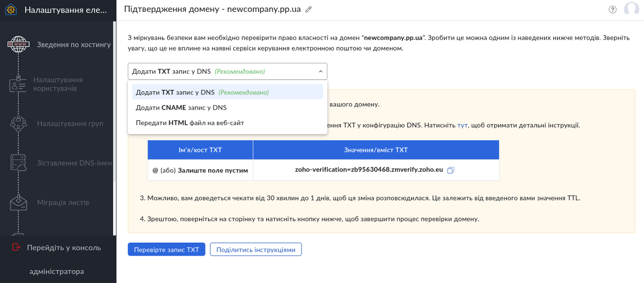This screenshot has width=644, height=283.
Task: Select 'Додати CNAME запис у DNS' option
Action: point(228,107)
